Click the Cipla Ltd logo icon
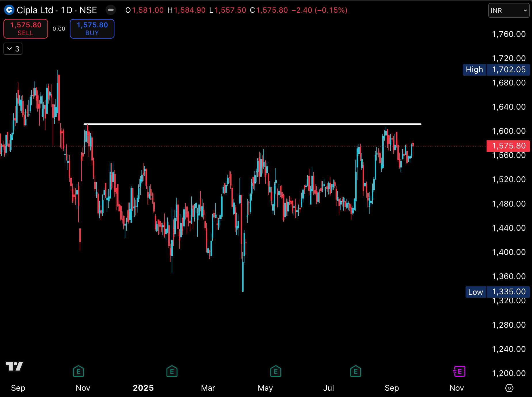This screenshot has width=532, height=397. [x=9, y=10]
